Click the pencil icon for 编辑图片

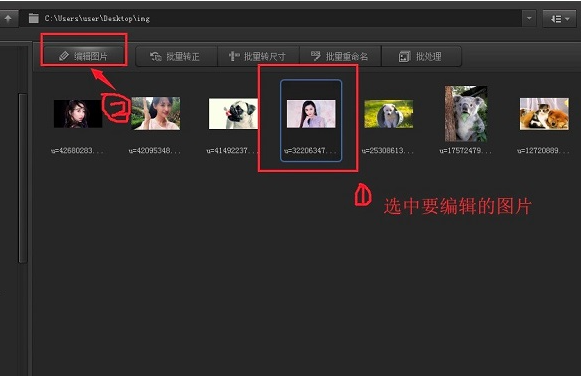point(64,56)
